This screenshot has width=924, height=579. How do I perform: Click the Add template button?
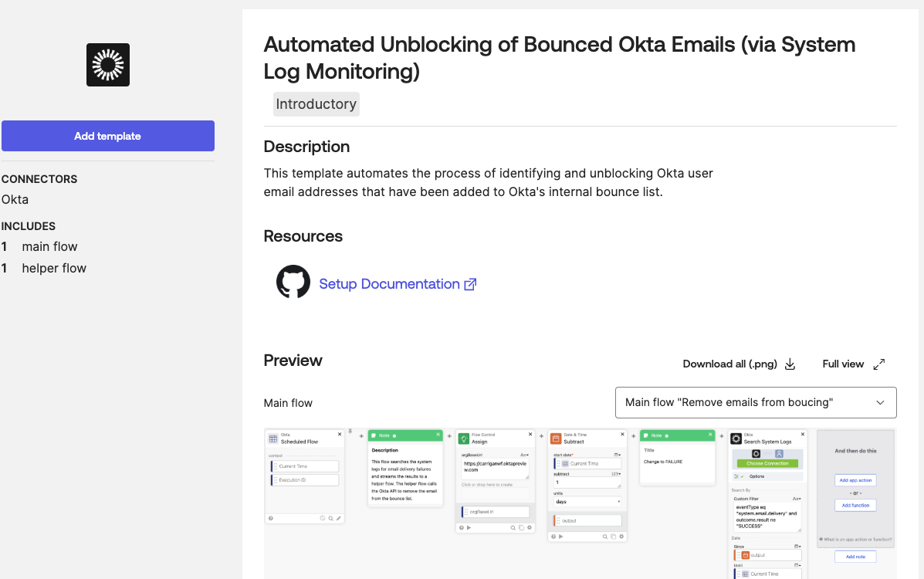[108, 136]
